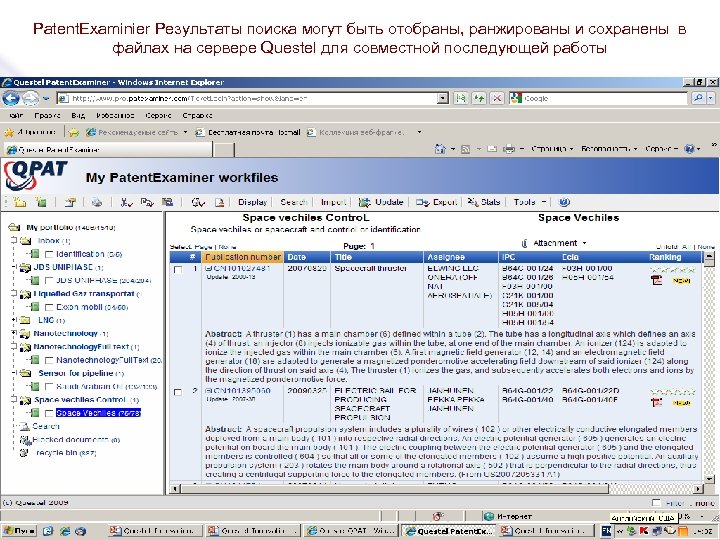Open the address bar dropdown arrow
This screenshot has height=540, width=720.
coord(442,98)
